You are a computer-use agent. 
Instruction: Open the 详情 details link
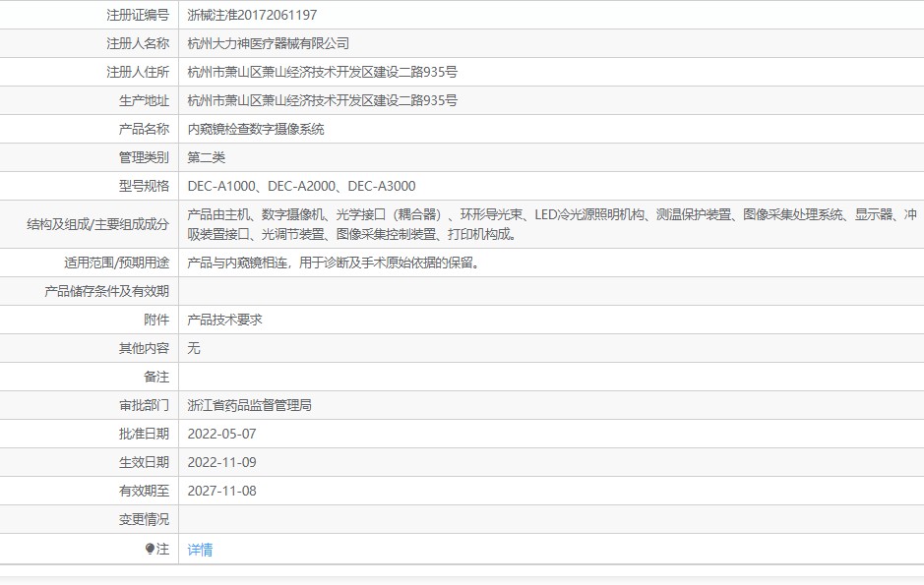200,550
